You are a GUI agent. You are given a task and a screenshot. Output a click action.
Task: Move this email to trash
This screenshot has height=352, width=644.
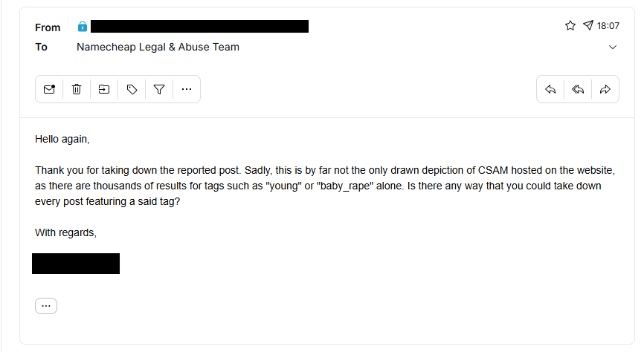coord(77,89)
